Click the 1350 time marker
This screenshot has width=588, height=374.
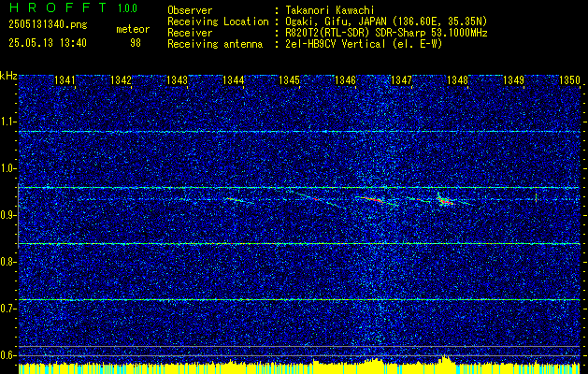(x=569, y=80)
